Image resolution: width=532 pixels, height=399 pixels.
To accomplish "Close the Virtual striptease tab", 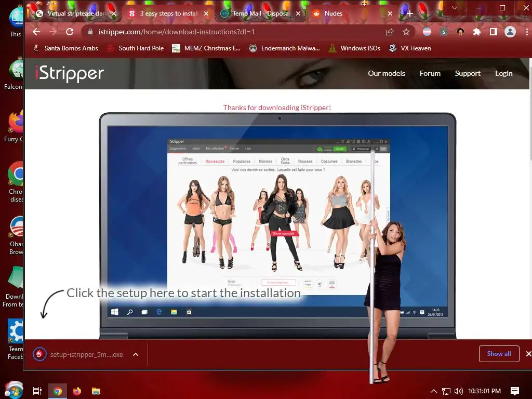I will pyautogui.click(x=114, y=14).
